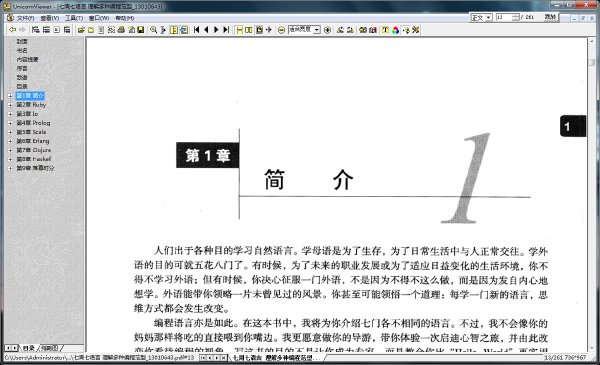
Task: Select the two-page layout icon
Action: coord(249,29)
